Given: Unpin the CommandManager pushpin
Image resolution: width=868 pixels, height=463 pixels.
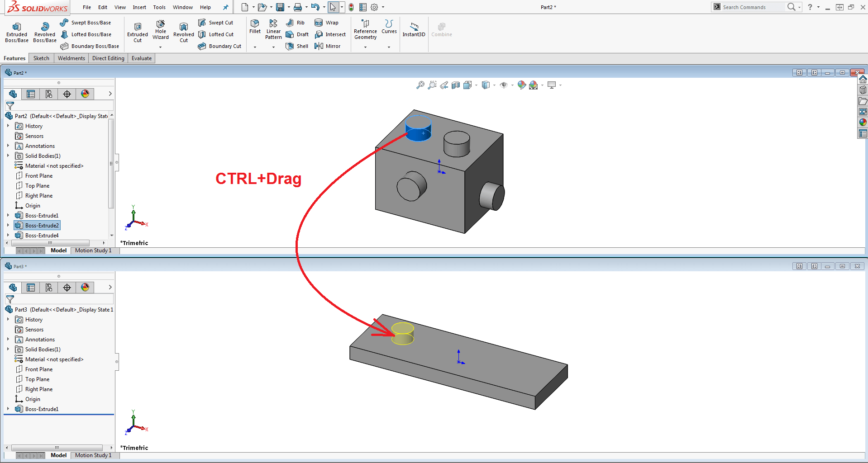Looking at the screenshot, I should pyautogui.click(x=226, y=7).
